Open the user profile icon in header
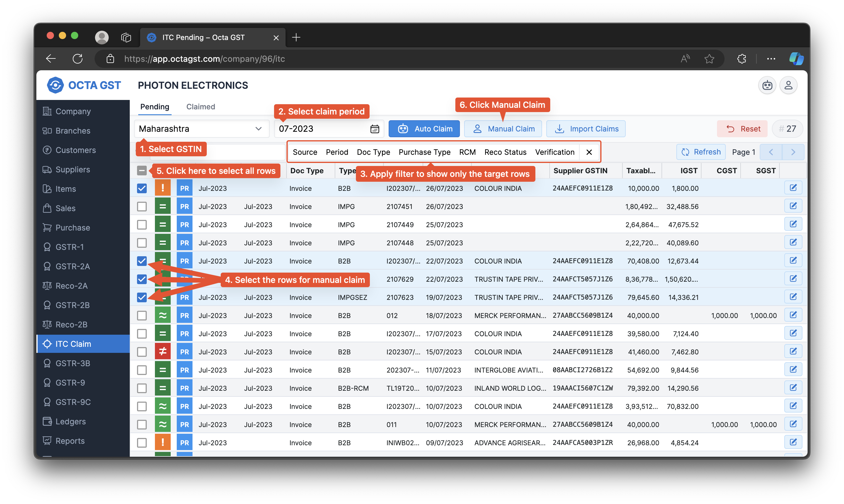Image resolution: width=844 pixels, height=504 pixels. point(788,85)
